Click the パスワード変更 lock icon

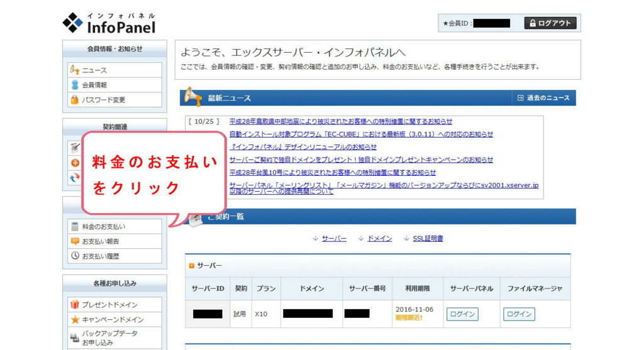click(74, 99)
